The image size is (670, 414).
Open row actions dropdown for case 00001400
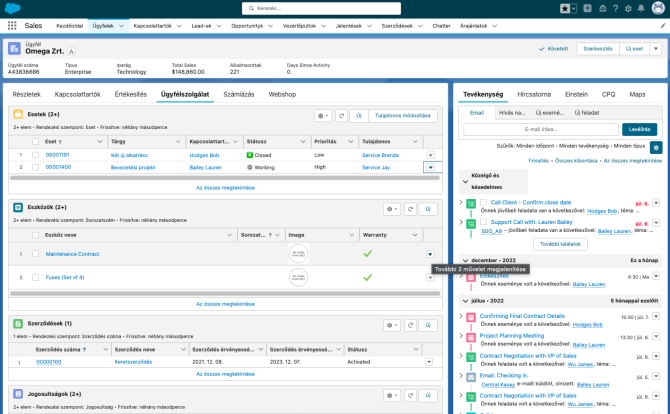pyautogui.click(x=430, y=167)
